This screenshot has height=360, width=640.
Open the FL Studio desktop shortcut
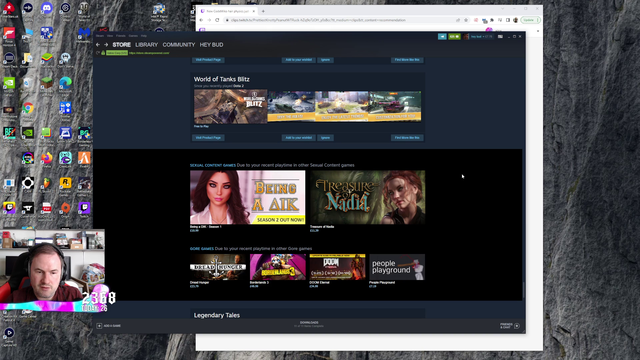(x=47, y=182)
